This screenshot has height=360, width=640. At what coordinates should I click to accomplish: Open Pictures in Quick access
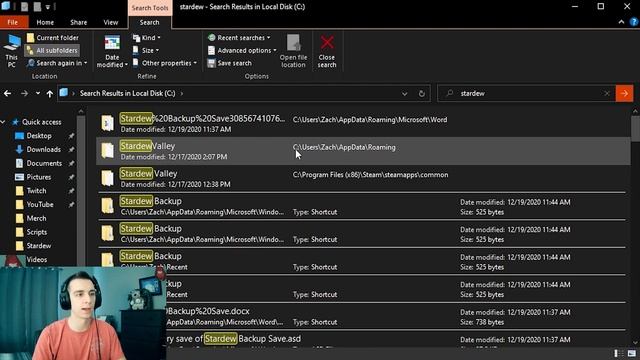click(x=38, y=177)
